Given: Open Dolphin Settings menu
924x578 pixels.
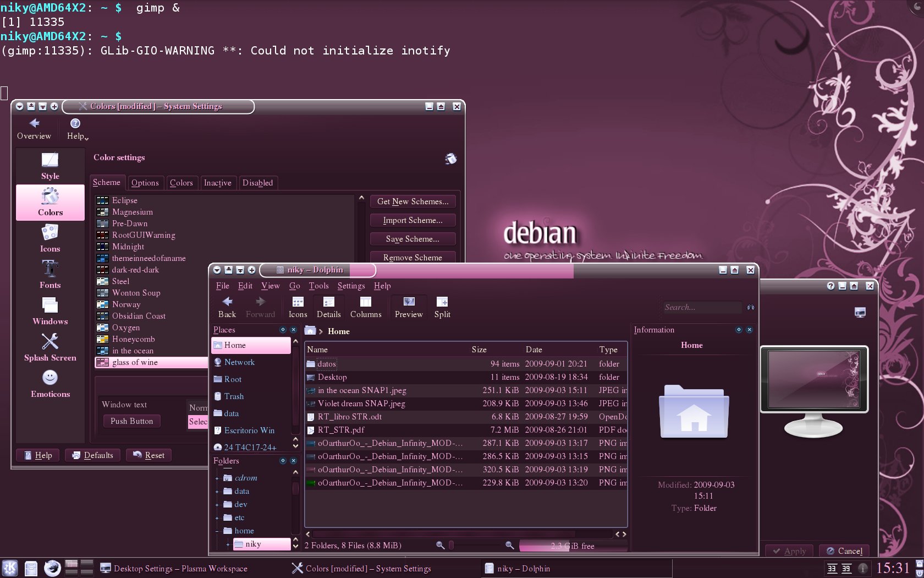Looking at the screenshot, I should pos(351,286).
